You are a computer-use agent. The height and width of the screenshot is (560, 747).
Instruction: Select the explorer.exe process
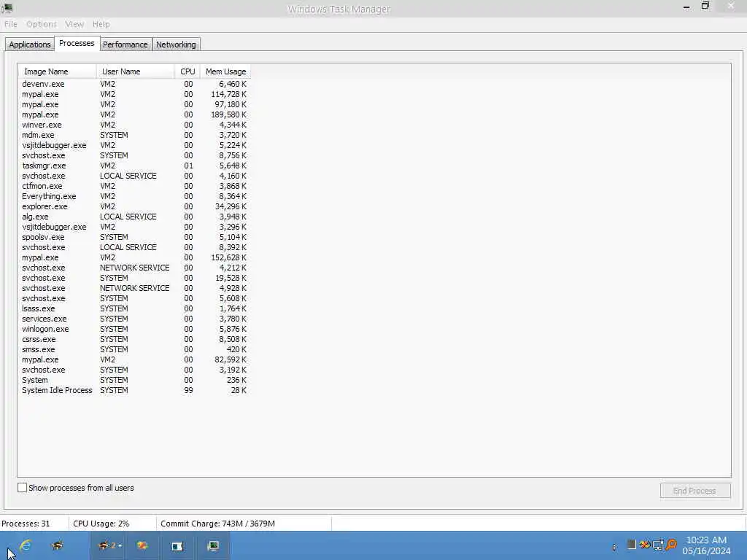[x=134, y=206]
